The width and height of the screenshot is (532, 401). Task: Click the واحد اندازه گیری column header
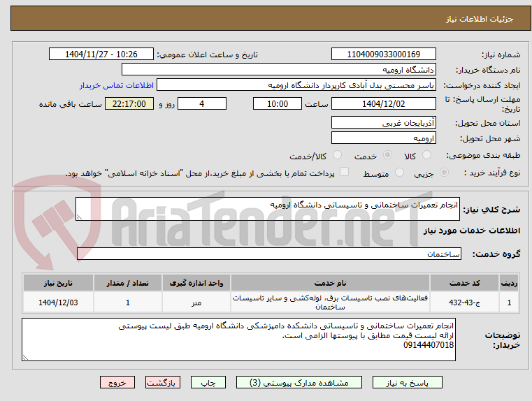click(196, 283)
